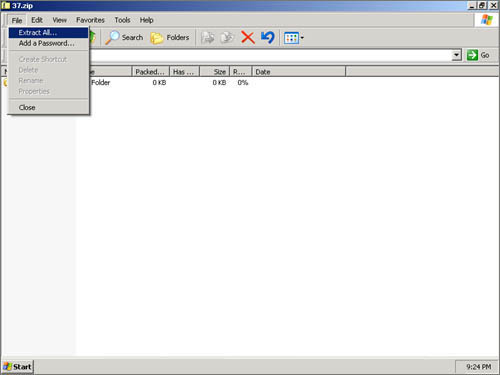The height and width of the screenshot is (375, 500).
Task: Sort by the Date column header
Action: (x=299, y=72)
